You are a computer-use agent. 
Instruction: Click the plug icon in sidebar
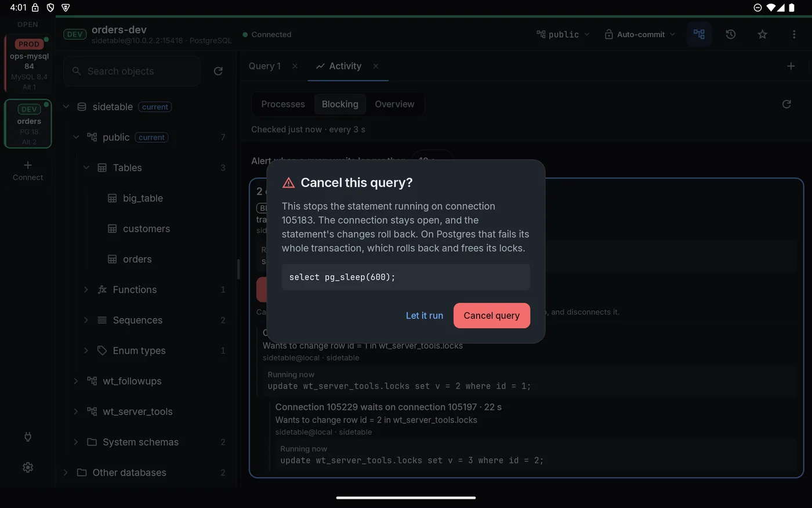[x=28, y=437]
